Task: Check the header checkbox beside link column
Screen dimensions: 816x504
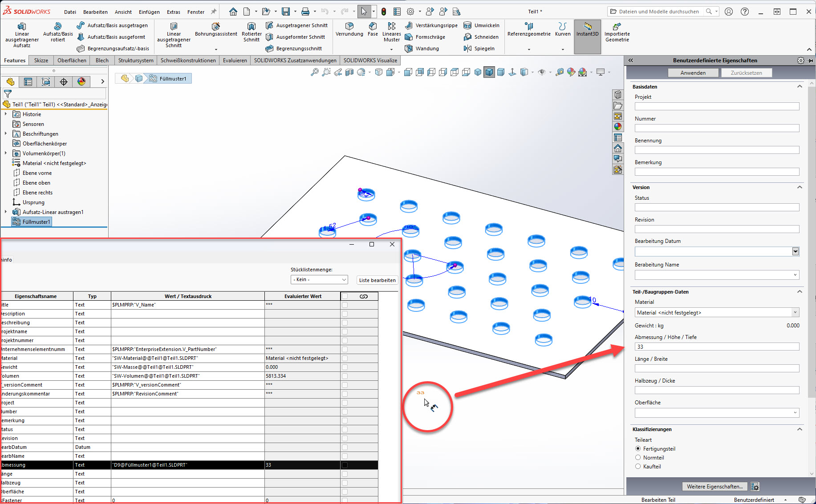Action: pos(345,296)
